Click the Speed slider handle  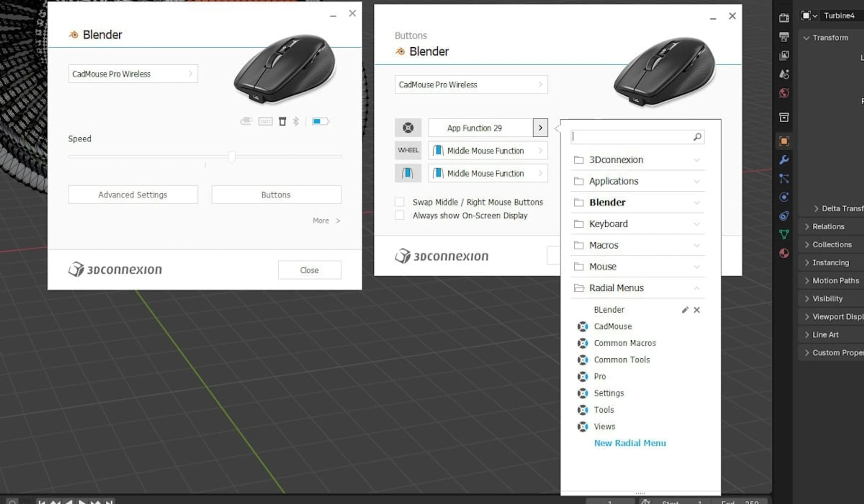click(x=232, y=156)
